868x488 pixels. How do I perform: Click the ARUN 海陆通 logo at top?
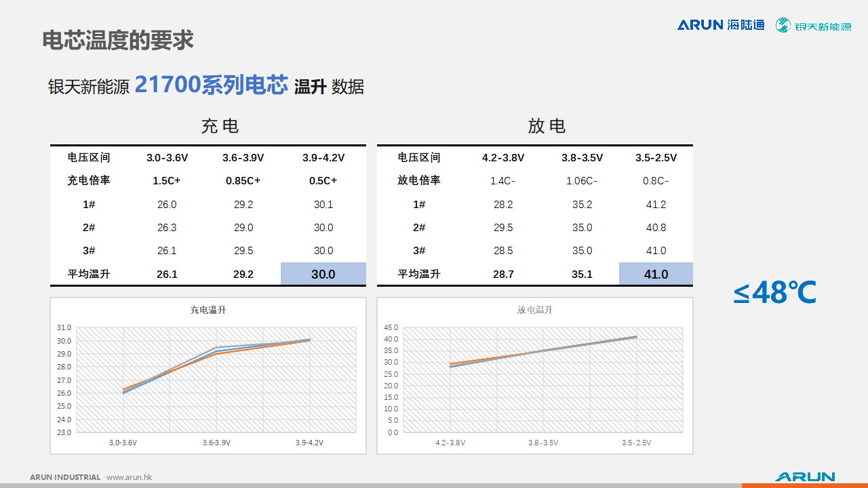pyautogui.click(x=721, y=25)
